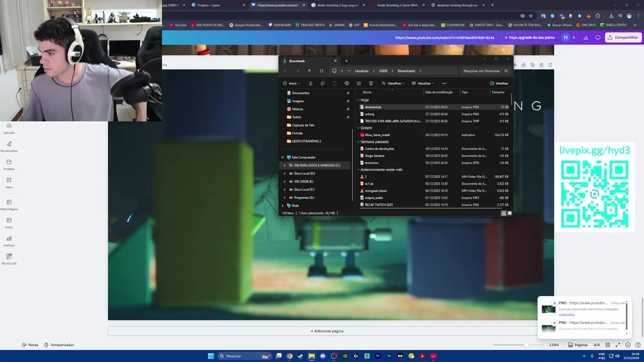
Task: Rename selected file using Explorer toolbar icon
Action: [x=347, y=83]
